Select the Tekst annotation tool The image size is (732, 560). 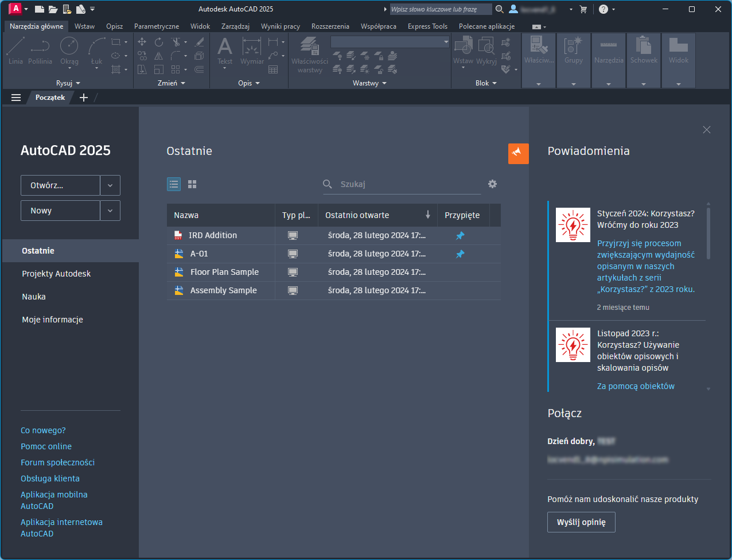point(225,52)
